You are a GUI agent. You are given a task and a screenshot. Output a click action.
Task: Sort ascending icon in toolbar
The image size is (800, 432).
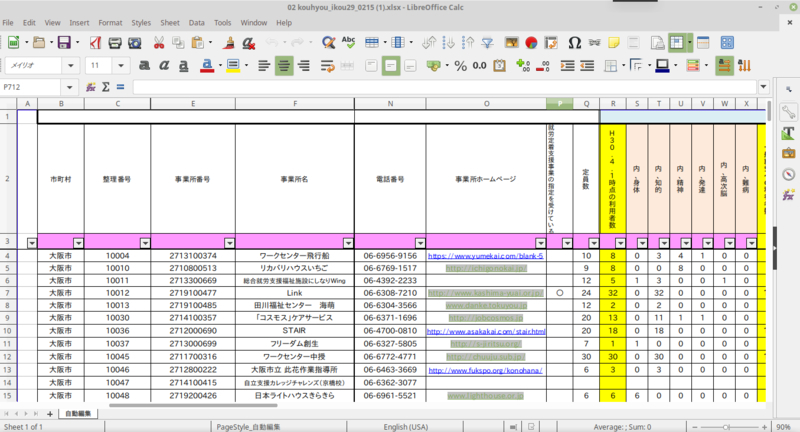point(448,43)
